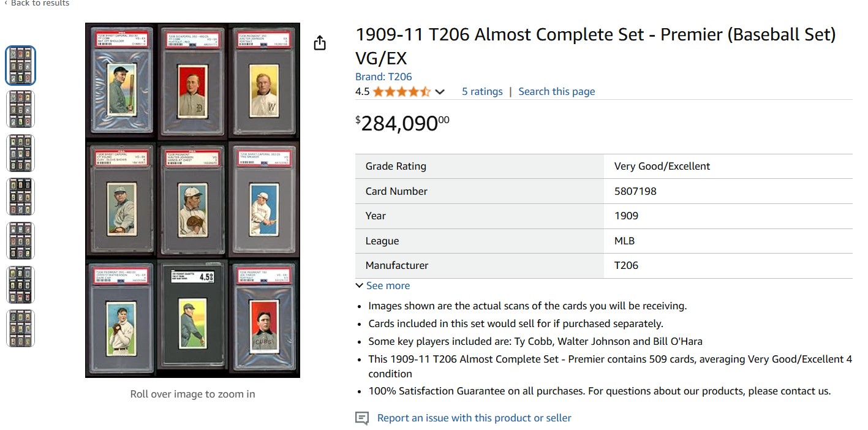View the 5 ratings link
Viewport: 868px width, 430px height.
coord(482,91)
